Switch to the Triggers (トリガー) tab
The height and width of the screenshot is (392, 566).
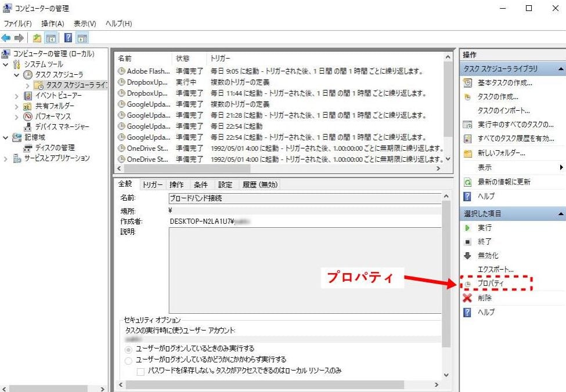pos(152,185)
